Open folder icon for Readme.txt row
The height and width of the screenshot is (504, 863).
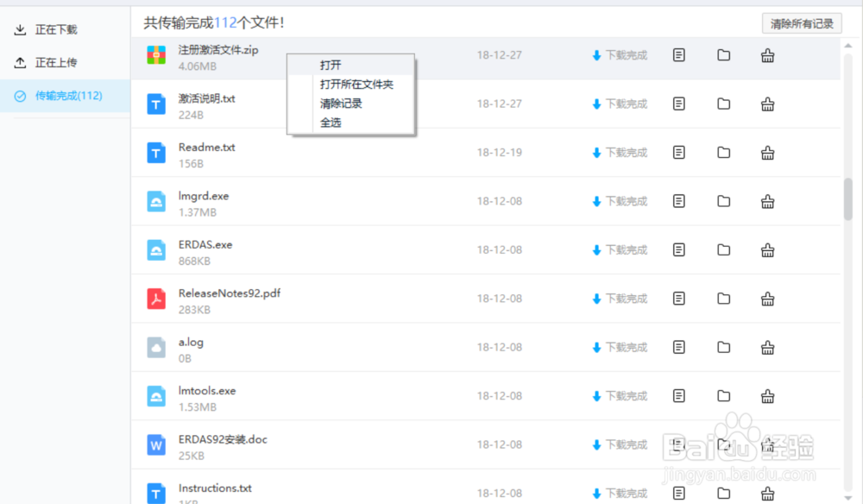[x=724, y=153]
